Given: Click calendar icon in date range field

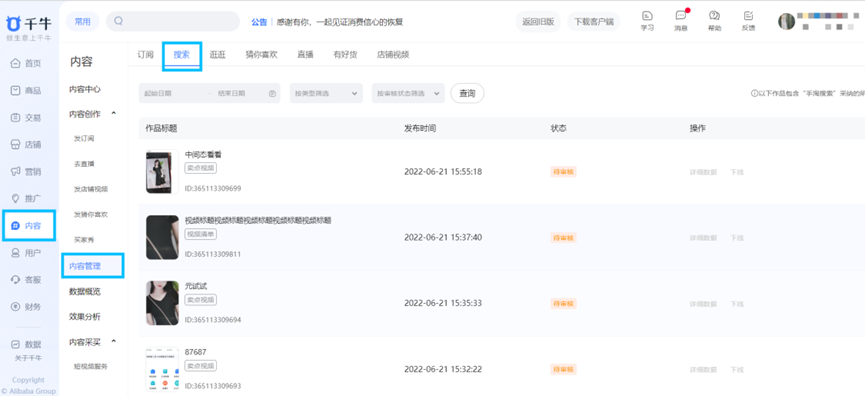Looking at the screenshot, I should [272, 94].
